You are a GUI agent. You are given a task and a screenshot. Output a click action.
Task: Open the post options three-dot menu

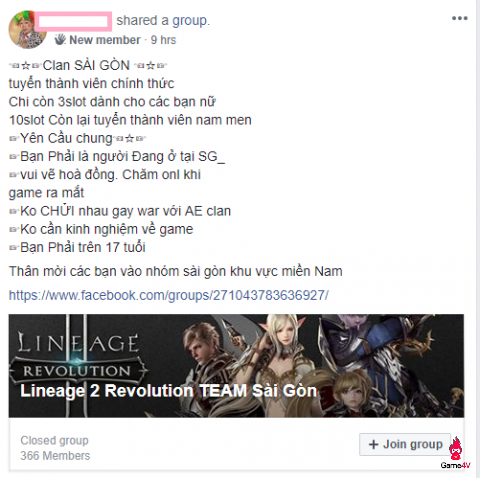pos(460,18)
